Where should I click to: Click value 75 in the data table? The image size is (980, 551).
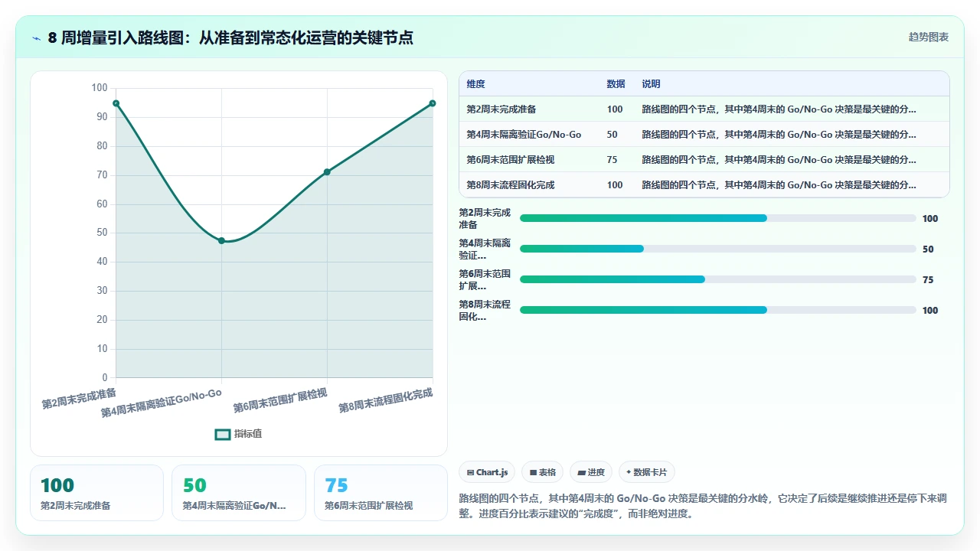click(x=612, y=160)
